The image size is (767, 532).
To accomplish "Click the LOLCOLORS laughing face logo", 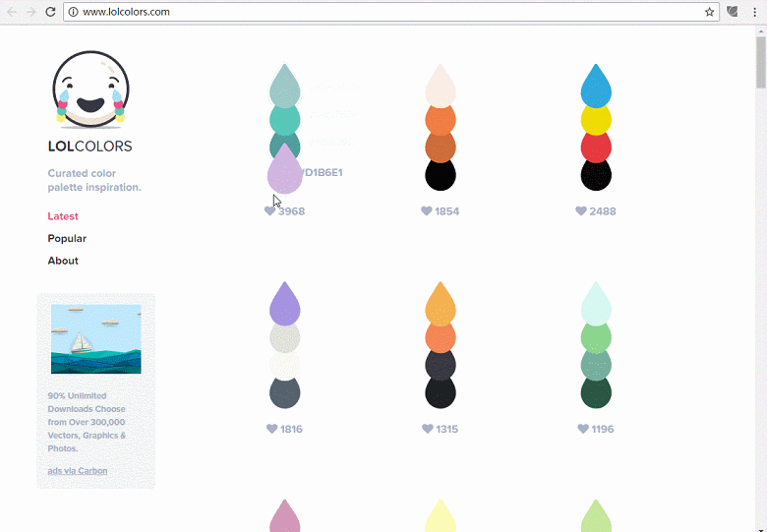I will pos(90,89).
